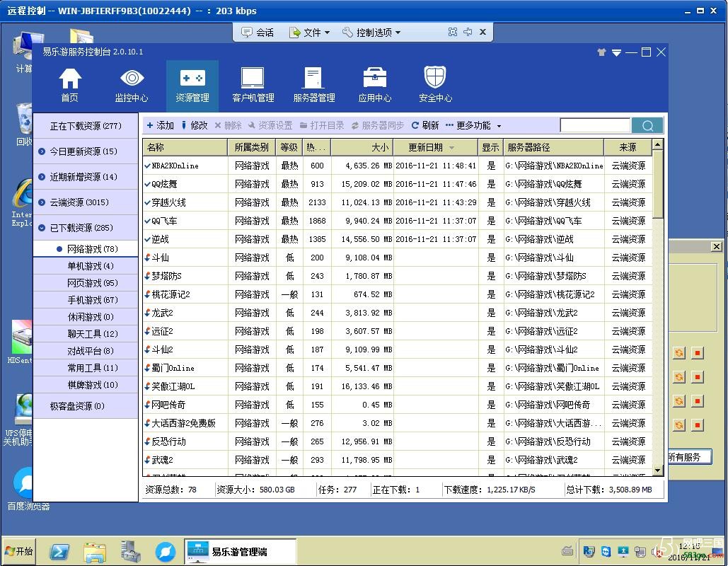
Task: Select 常用工具 (11) subcategory
Action: (86, 368)
